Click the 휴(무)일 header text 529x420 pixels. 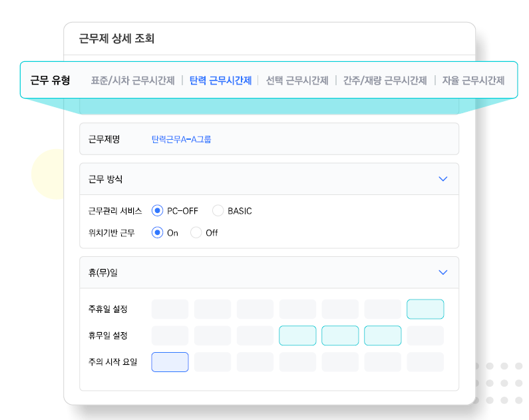(x=103, y=273)
